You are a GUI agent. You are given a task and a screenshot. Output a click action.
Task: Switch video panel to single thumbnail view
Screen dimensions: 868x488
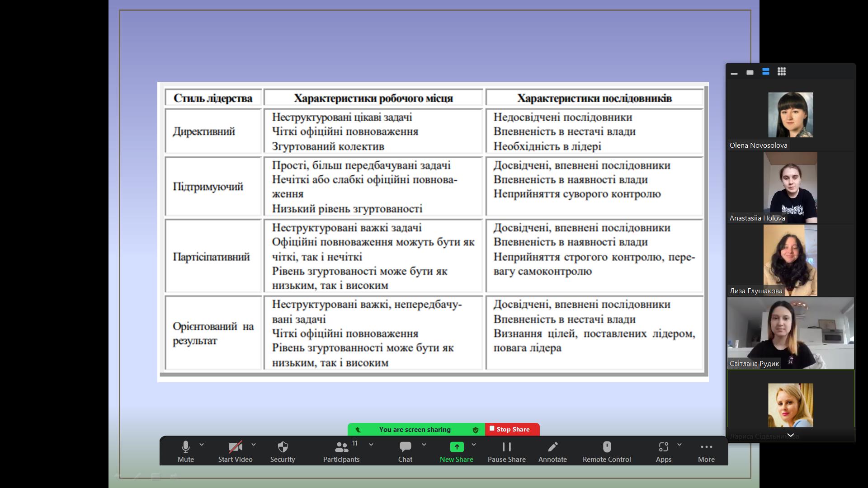(750, 72)
